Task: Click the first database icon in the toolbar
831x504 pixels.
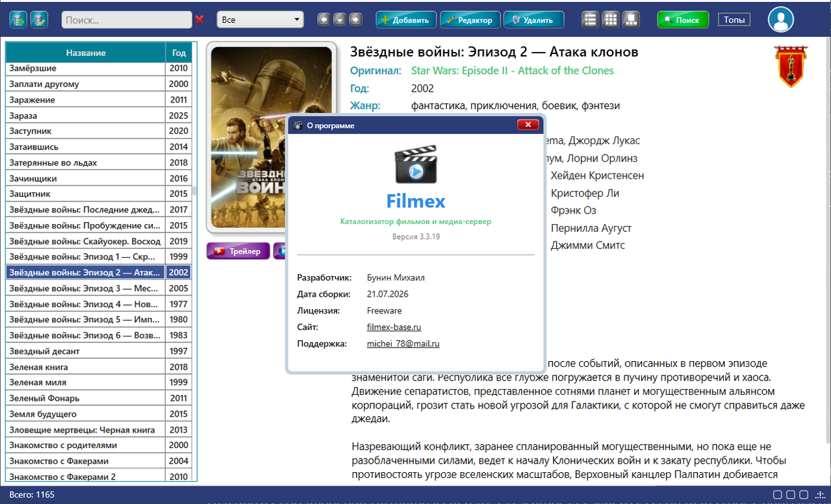Action: click(18, 19)
